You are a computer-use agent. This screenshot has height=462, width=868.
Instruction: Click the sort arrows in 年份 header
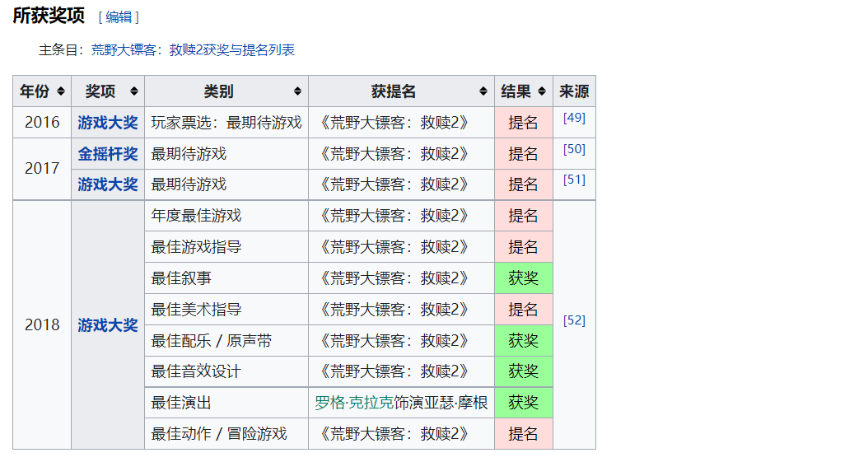click(61, 91)
